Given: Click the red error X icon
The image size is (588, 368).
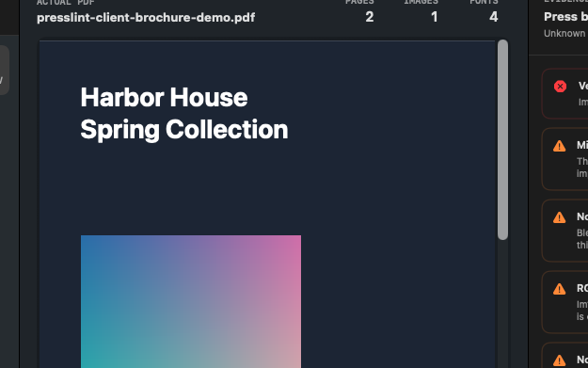Looking at the screenshot, I should 561,87.
